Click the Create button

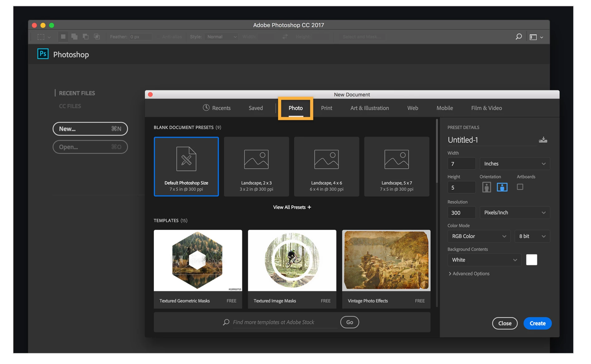537,323
